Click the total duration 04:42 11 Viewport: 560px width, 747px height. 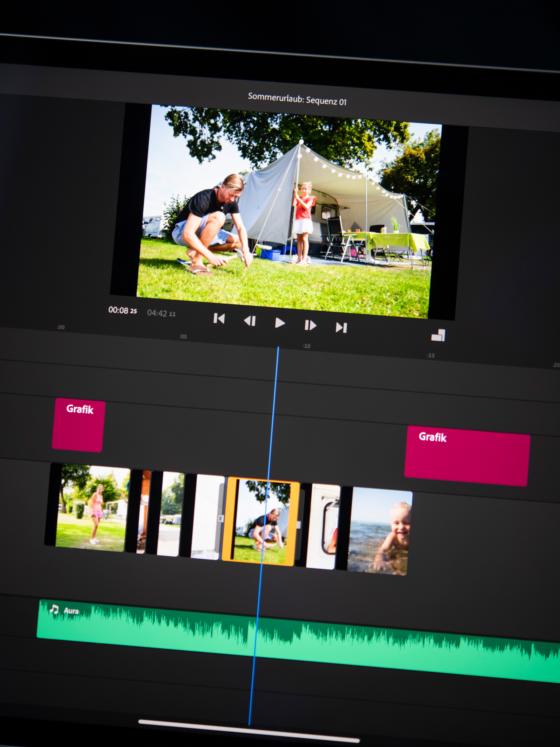click(x=161, y=313)
